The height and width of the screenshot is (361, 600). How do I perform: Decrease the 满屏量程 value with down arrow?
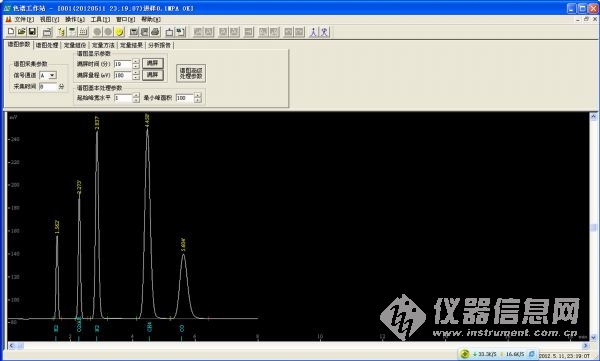coord(136,78)
